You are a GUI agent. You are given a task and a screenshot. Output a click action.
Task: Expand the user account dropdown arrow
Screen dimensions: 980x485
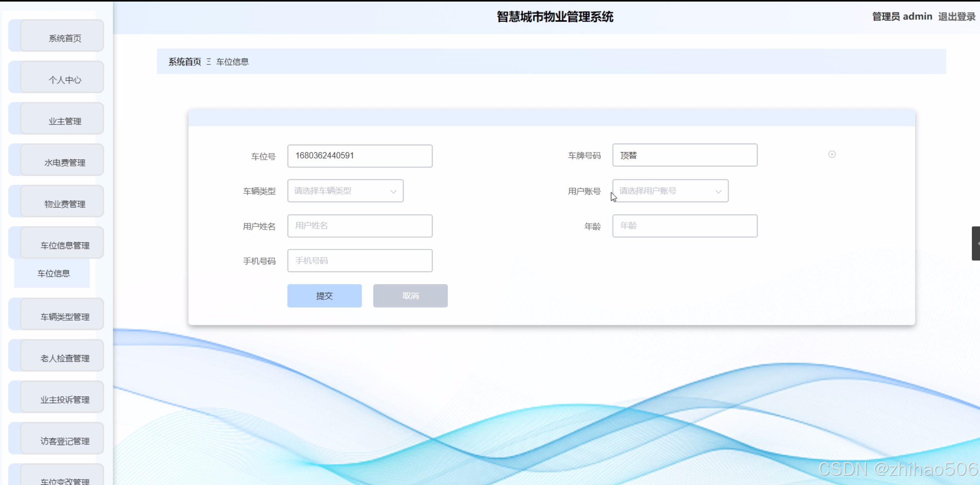point(718,191)
